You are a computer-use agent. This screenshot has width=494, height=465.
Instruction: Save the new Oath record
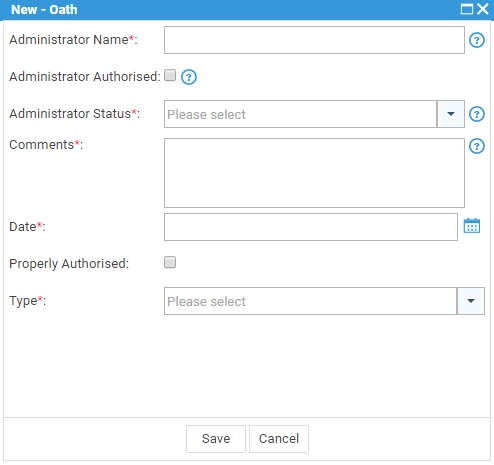(x=216, y=439)
